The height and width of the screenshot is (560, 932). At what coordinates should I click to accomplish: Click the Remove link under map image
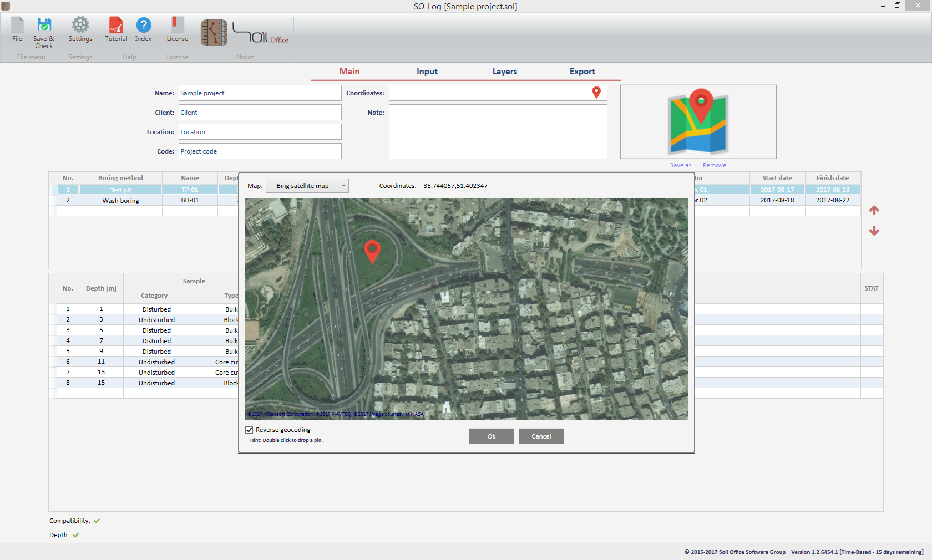point(714,165)
